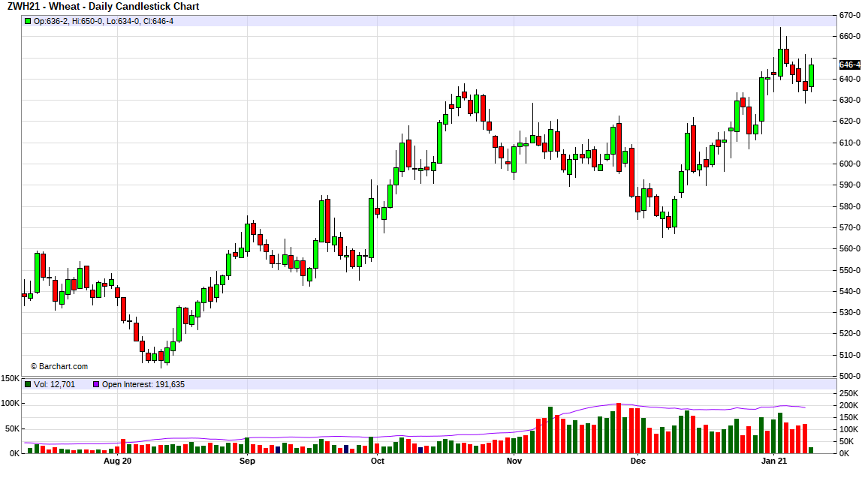Click the 'Sep' date axis label
This screenshot has height=484, width=868.
tap(248, 461)
